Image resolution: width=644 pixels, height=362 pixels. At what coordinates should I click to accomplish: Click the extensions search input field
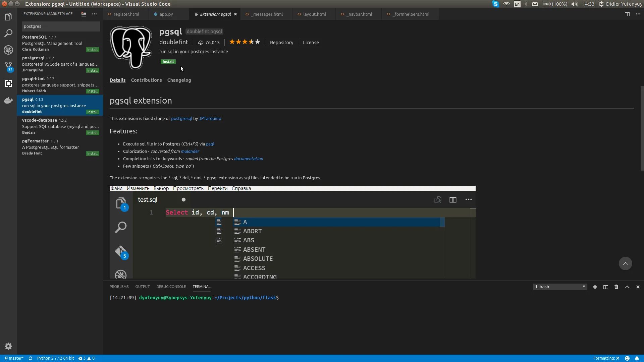[61, 26]
